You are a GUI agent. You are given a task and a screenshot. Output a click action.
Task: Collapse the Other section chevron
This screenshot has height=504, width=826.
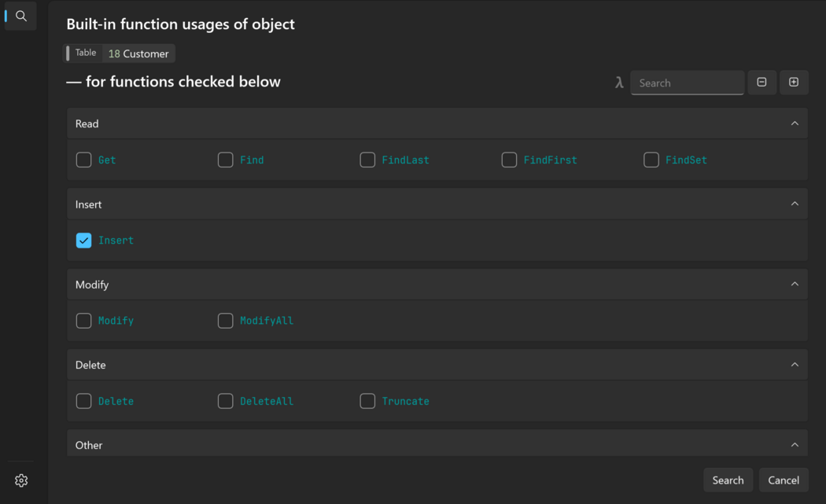click(795, 445)
